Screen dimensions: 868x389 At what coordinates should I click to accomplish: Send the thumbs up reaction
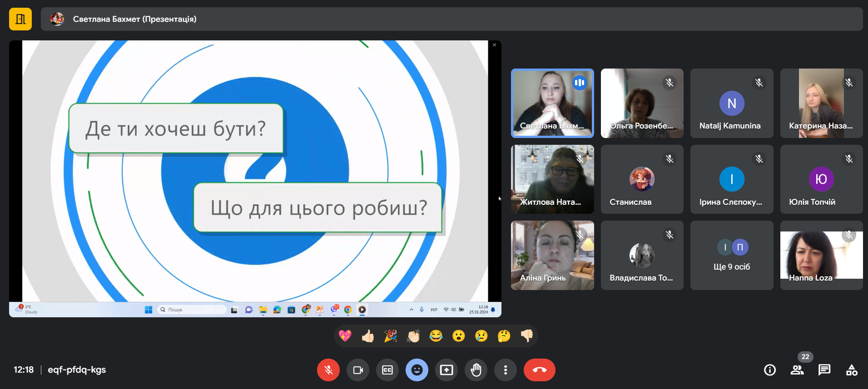pyautogui.click(x=368, y=336)
